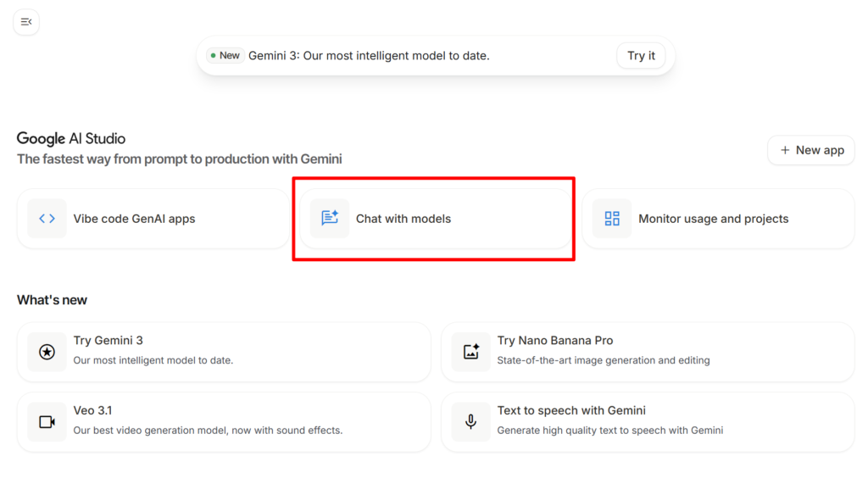Click the microphone icon for Text to speech

point(470,422)
